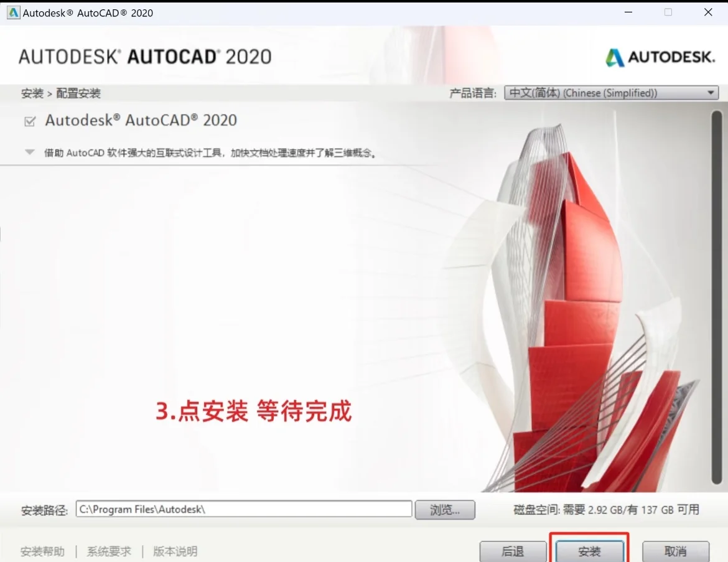Viewport: 728px width, 562px height.
Task: Minimize the installer window
Action: [628, 12]
